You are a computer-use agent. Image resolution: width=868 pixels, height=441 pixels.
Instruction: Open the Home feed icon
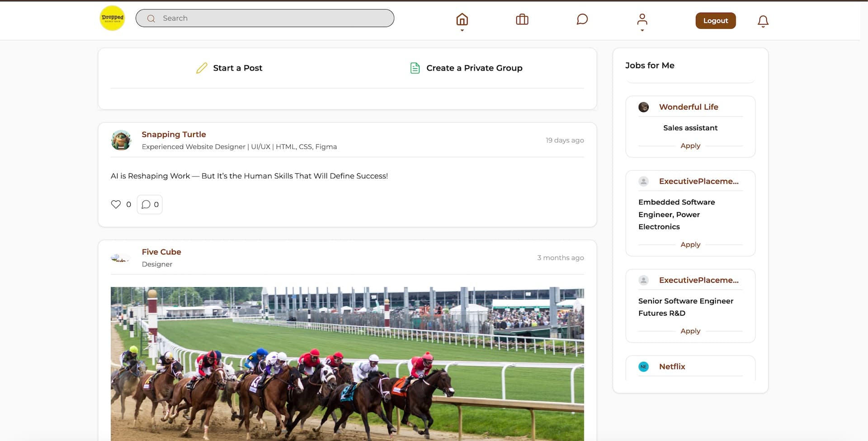tap(462, 19)
